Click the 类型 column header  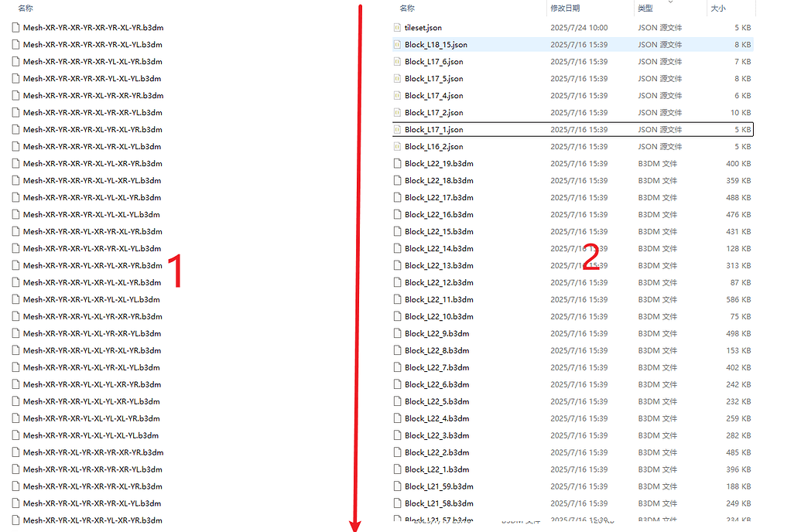point(645,9)
